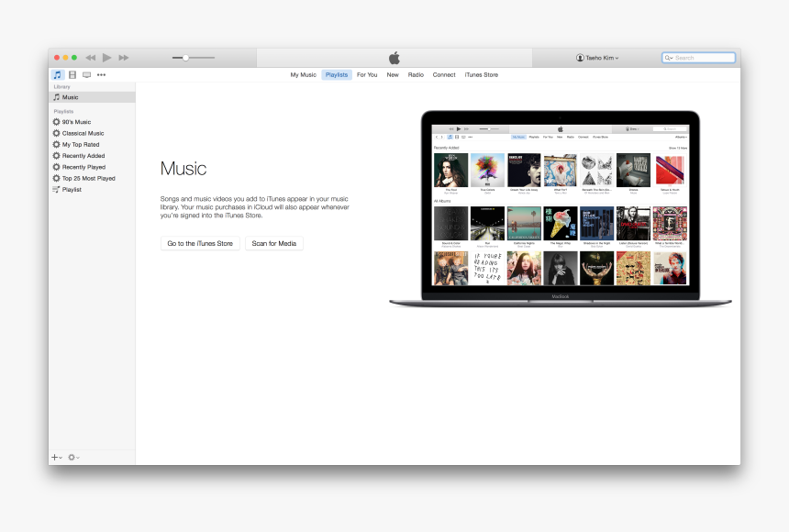The height and width of the screenshot is (532, 789).
Task: Switch to TV Shows using the screen icon
Action: (x=87, y=75)
